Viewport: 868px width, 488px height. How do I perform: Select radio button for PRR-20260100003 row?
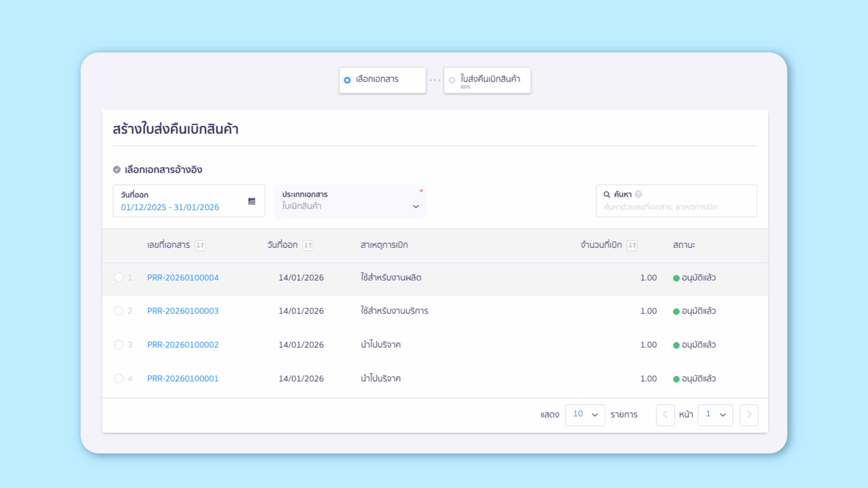coord(118,311)
